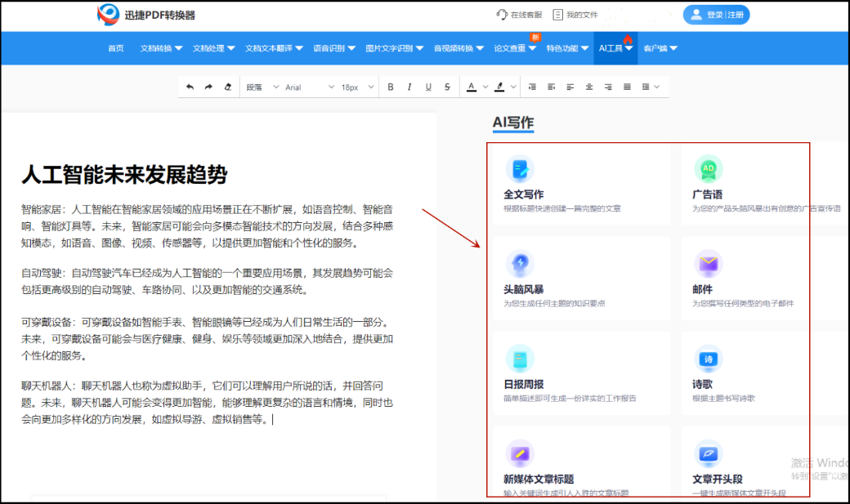The width and height of the screenshot is (850, 504).
Task: Click the undo arrow in the editor
Action: [x=189, y=86]
